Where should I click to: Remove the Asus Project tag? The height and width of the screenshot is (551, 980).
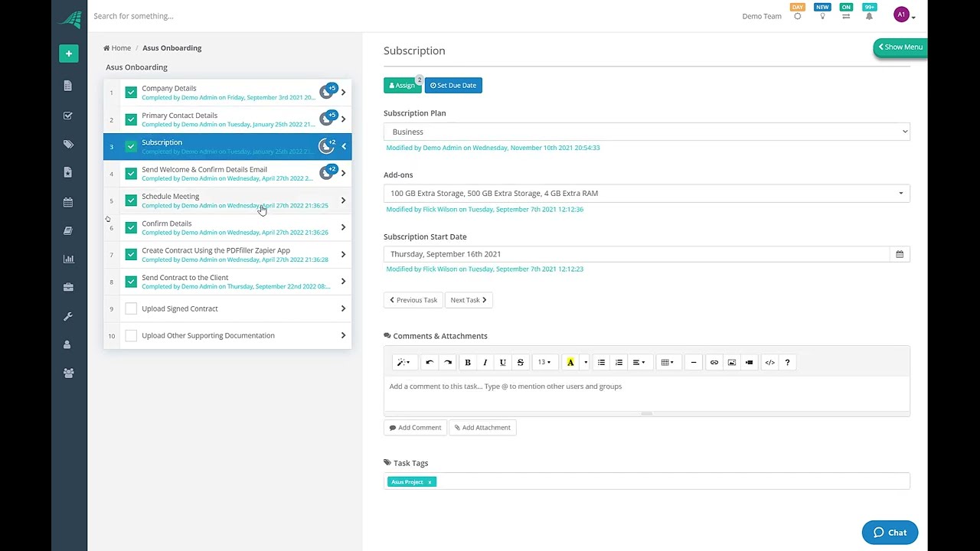point(430,482)
